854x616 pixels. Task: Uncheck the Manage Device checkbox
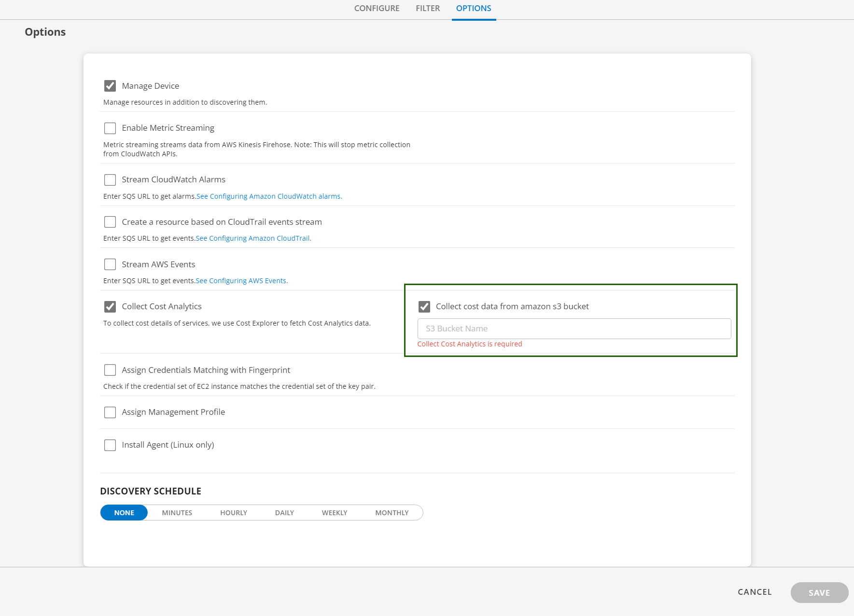click(x=110, y=86)
